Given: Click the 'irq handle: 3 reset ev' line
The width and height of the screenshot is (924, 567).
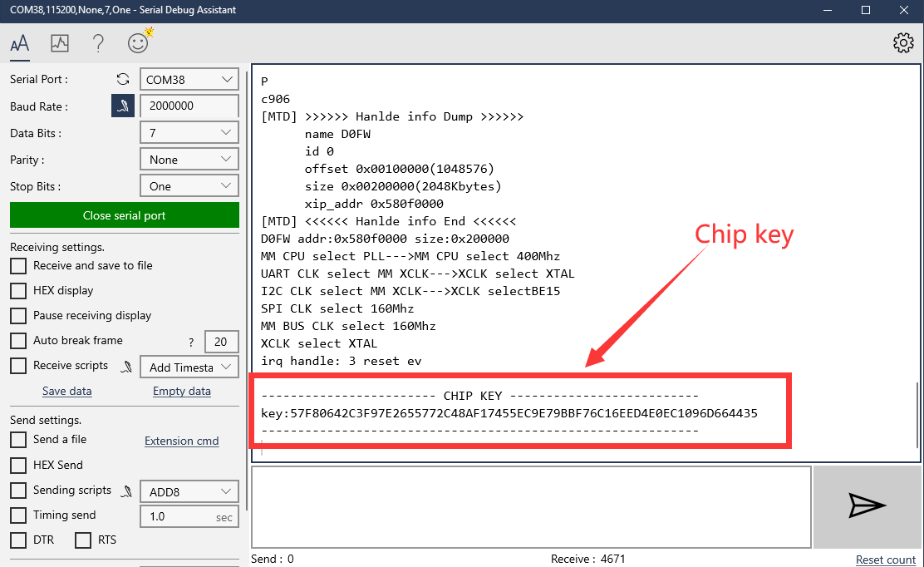Looking at the screenshot, I should pos(342,361).
